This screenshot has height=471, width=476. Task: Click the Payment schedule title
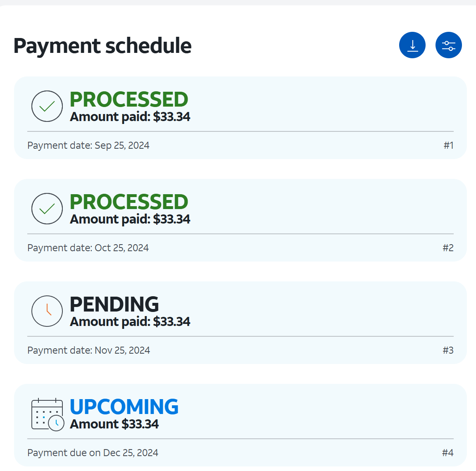(102, 45)
